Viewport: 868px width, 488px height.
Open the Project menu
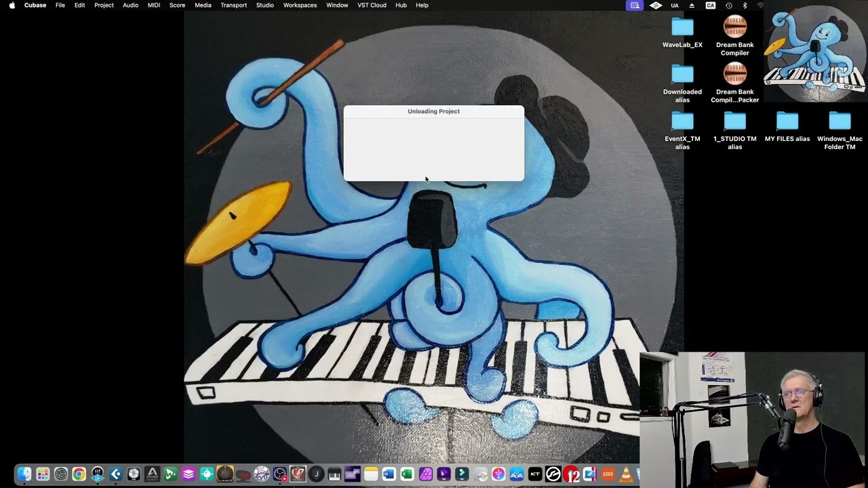(104, 5)
